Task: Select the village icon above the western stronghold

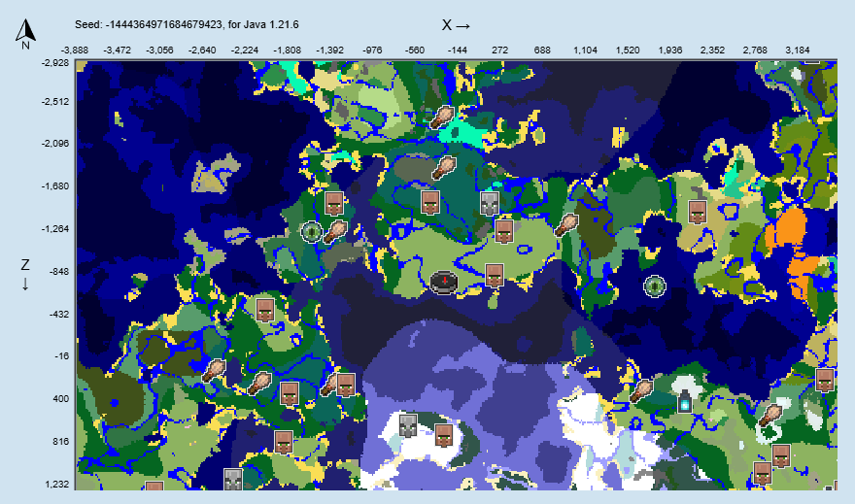Action: pyautogui.click(x=334, y=203)
